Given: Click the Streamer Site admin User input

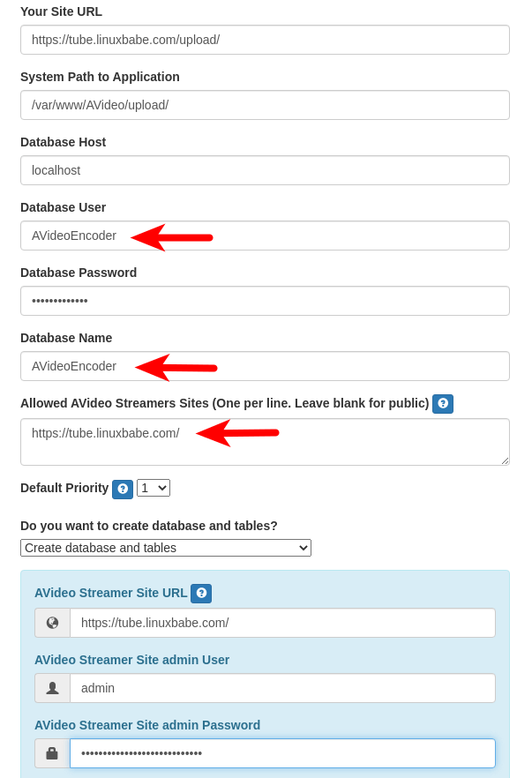Looking at the screenshot, I should coord(282,688).
